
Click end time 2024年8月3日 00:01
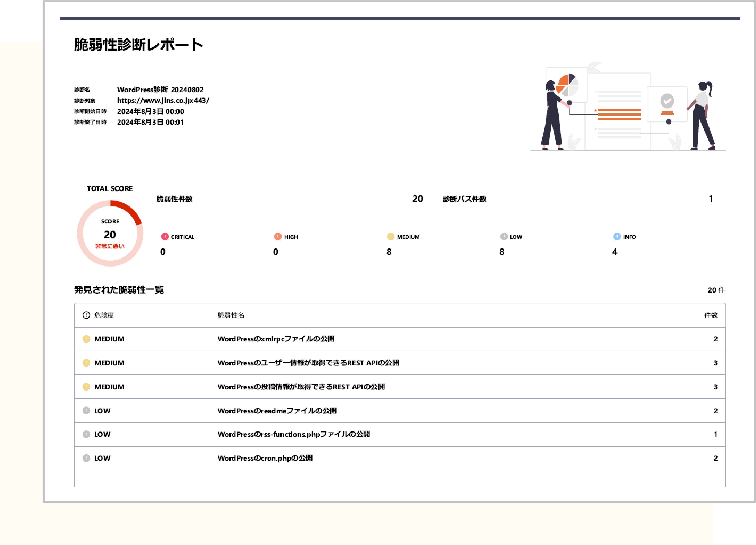[x=150, y=122]
